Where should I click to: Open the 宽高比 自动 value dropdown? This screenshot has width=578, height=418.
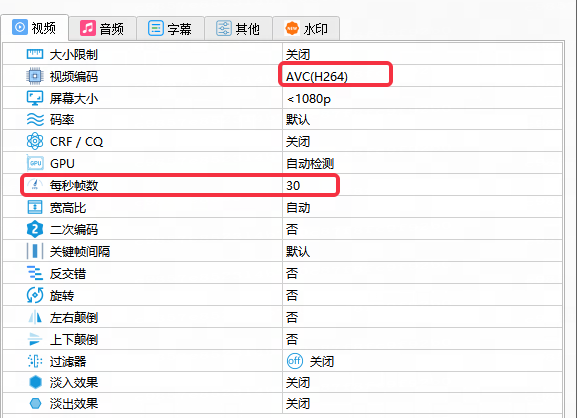[422, 208]
